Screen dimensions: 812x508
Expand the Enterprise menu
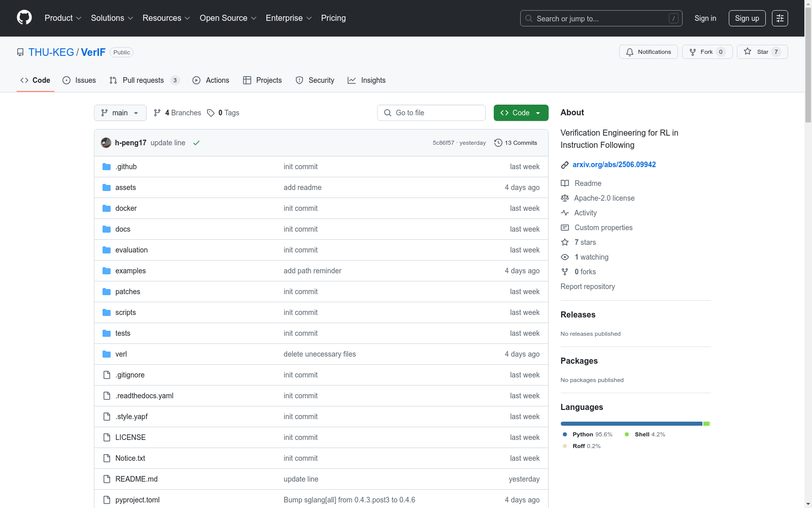(x=289, y=18)
